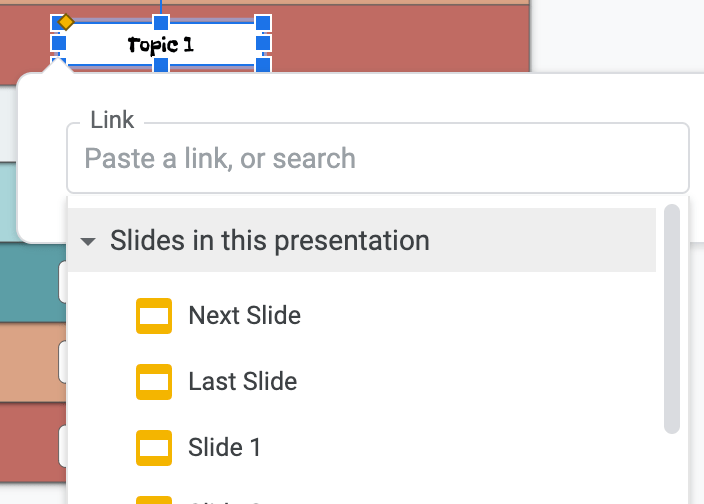Click the top-right resize handle of the Topic 1 box
This screenshot has width=704, height=504.
click(x=263, y=22)
